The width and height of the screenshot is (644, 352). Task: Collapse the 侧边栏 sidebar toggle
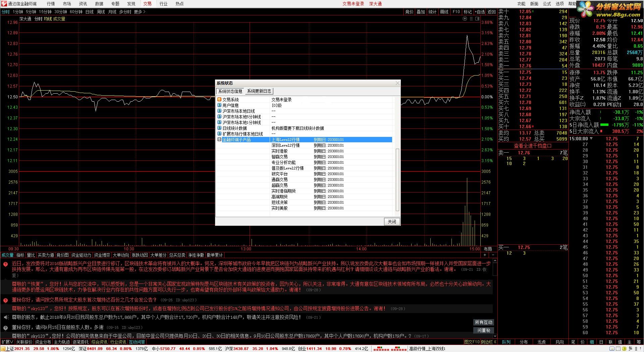(489, 342)
